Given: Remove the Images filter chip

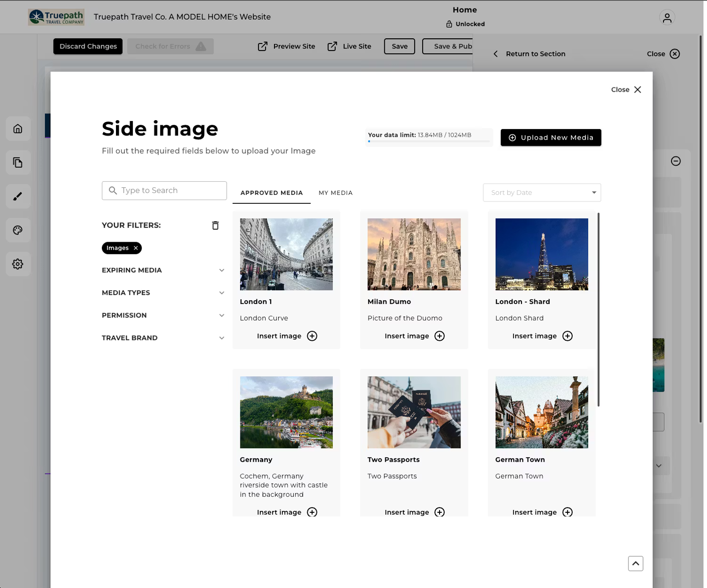Looking at the screenshot, I should (x=136, y=248).
